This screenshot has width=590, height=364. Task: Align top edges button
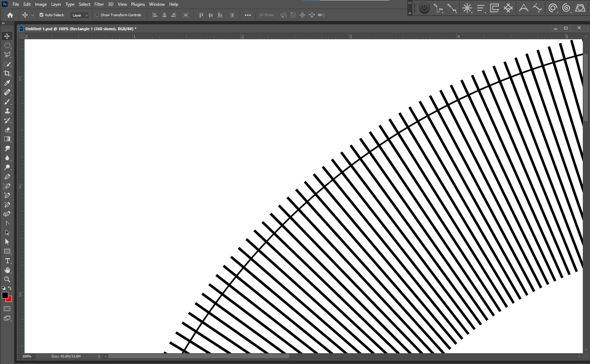[x=201, y=15]
